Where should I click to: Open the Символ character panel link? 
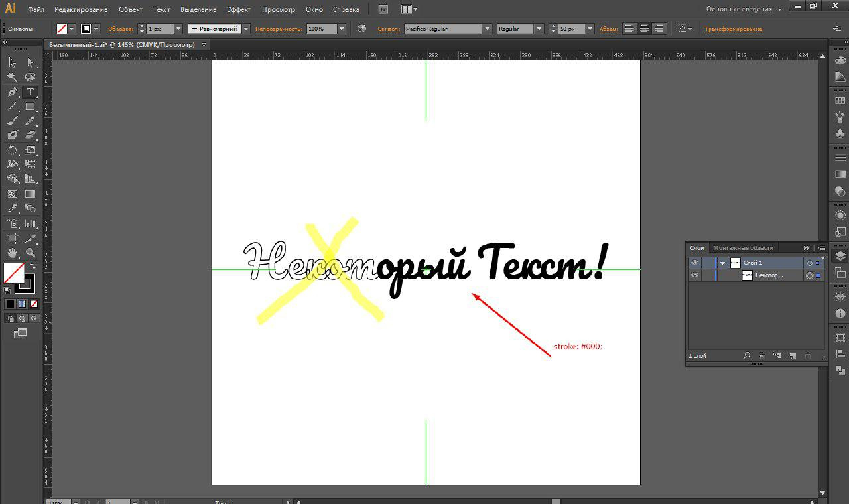(389, 29)
